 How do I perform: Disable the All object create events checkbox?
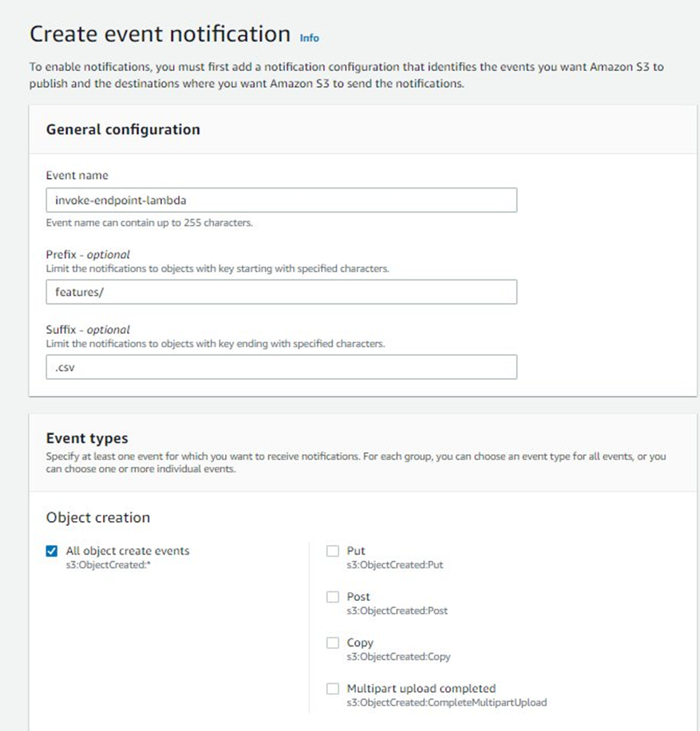[49, 551]
